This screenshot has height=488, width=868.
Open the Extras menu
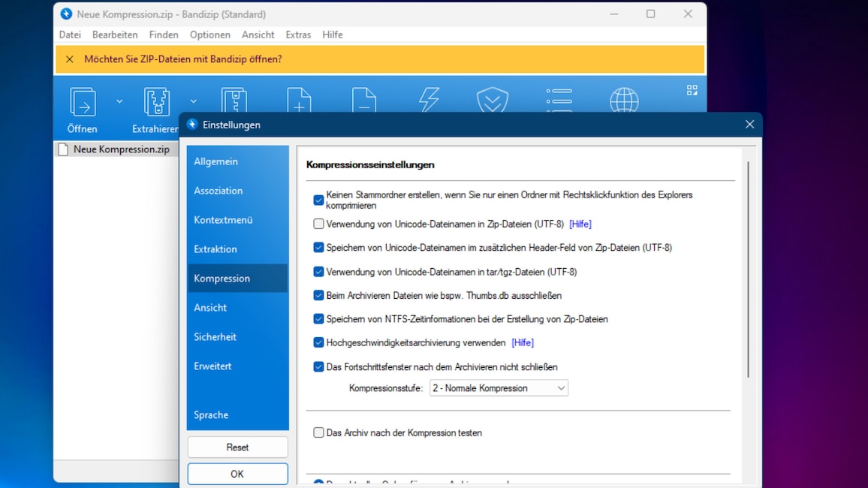[298, 35]
